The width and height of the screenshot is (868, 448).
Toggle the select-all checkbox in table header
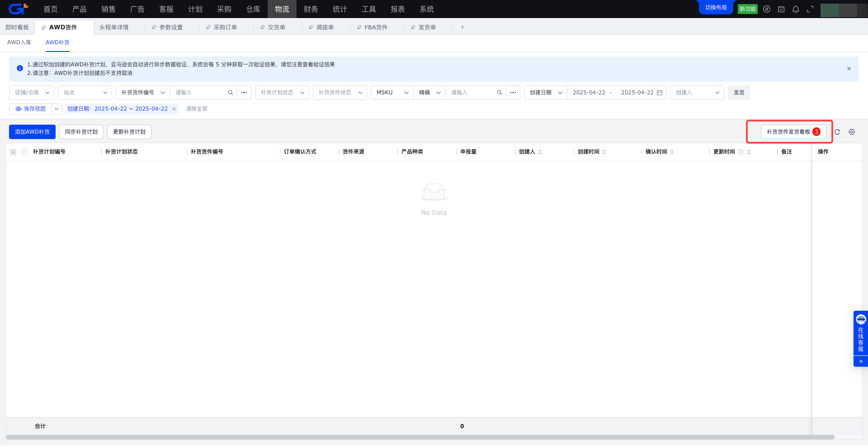24,152
